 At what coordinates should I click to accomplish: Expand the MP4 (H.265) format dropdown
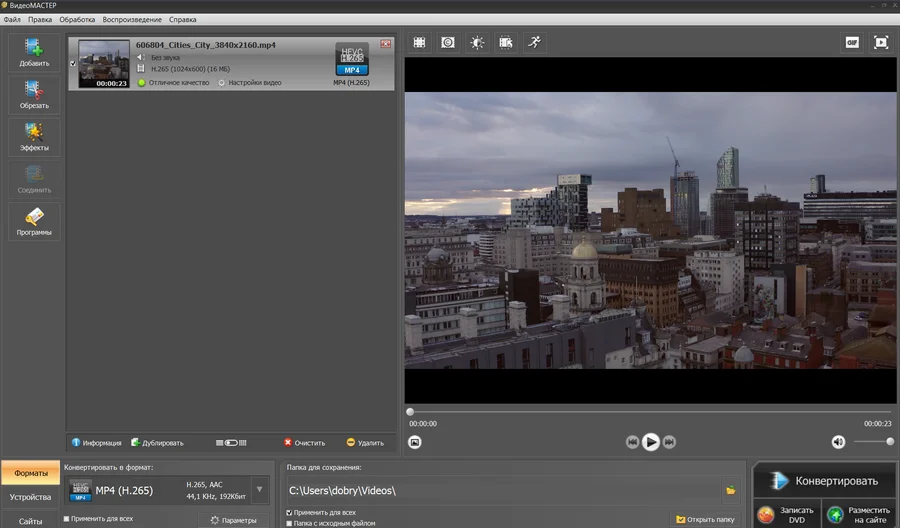260,489
